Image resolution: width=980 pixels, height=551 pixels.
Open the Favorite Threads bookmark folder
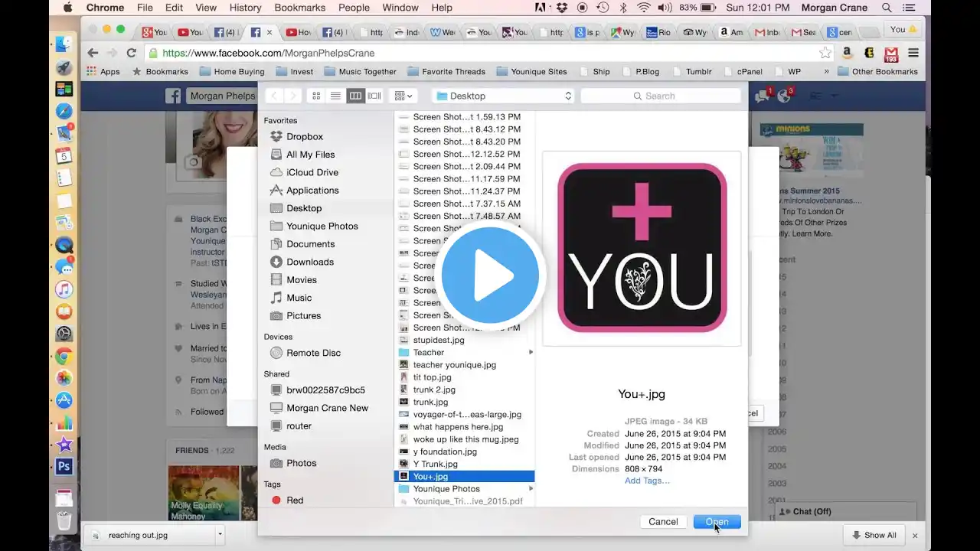point(447,71)
